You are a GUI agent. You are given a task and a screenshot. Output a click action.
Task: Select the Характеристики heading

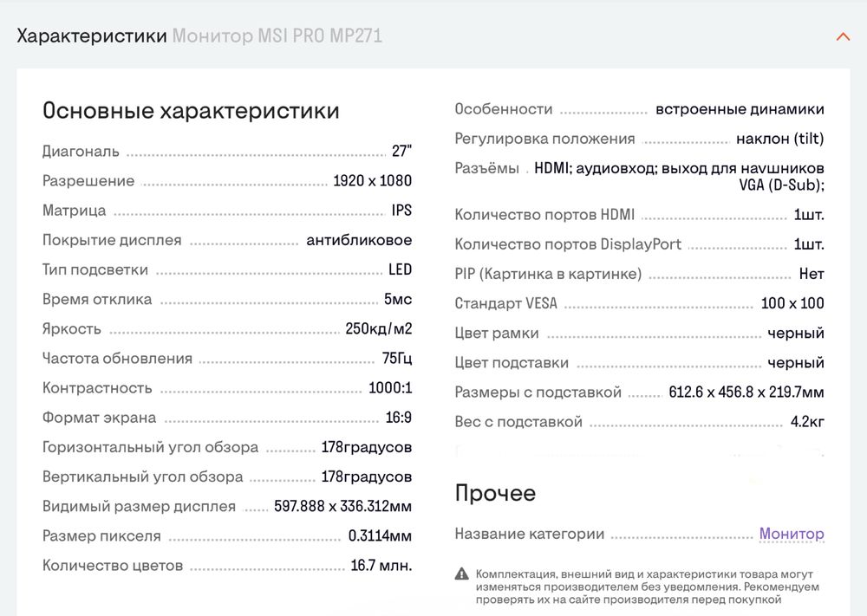[x=92, y=36]
